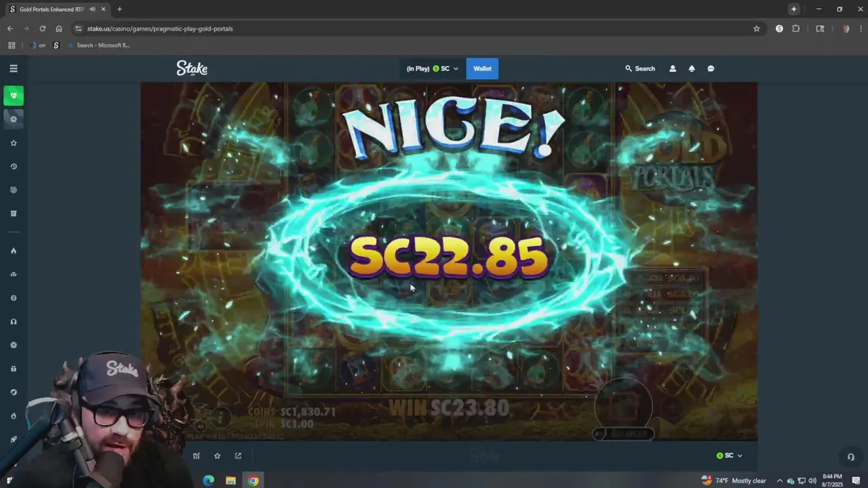
Task: Open the Wallet button
Action: 482,68
